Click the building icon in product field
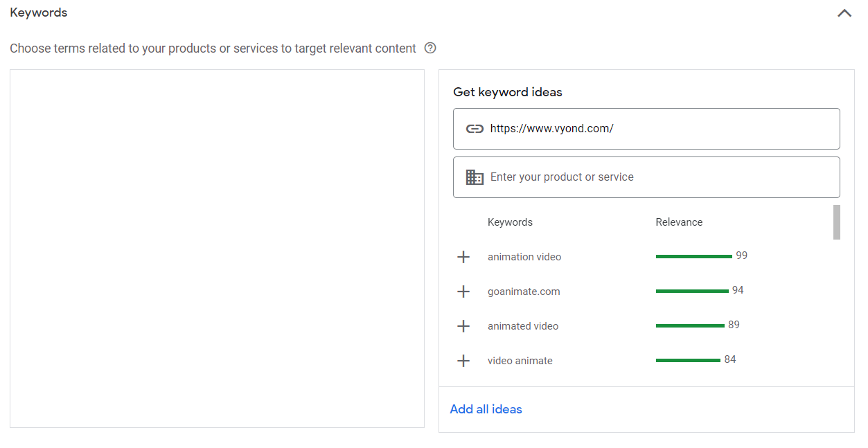Viewport: 868px width, 448px height. tap(475, 177)
